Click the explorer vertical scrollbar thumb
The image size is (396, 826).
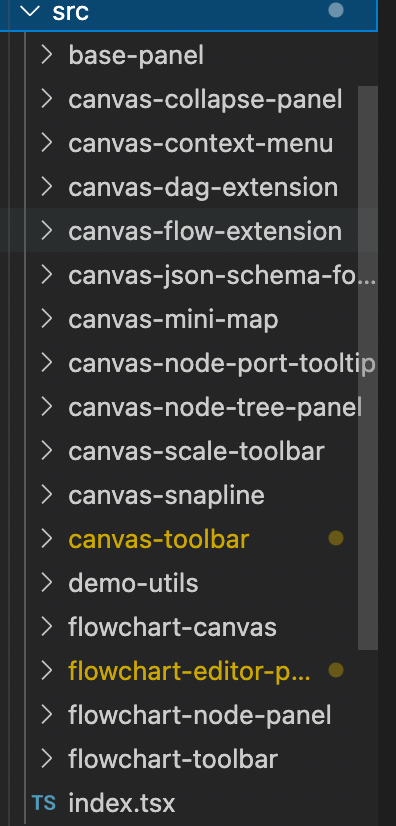[368, 368]
